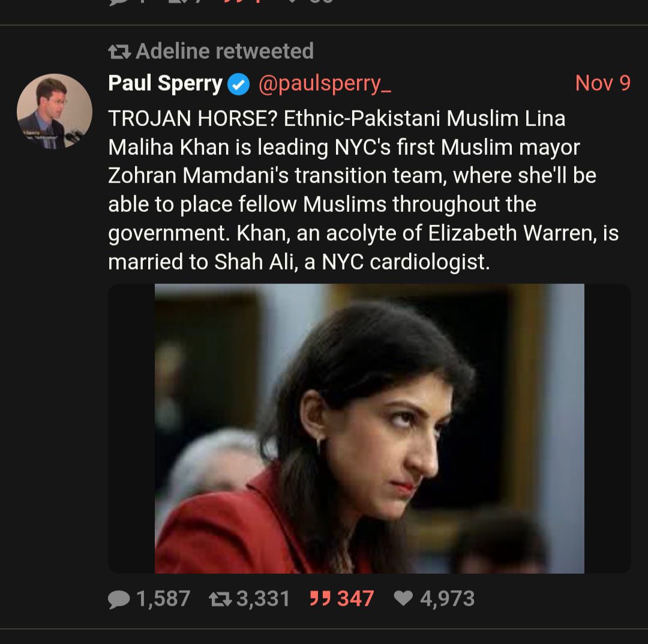This screenshot has width=648, height=644.
Task: Open the Paul Sperry display name
Action: pyautogui.click(x=165, y=83)
